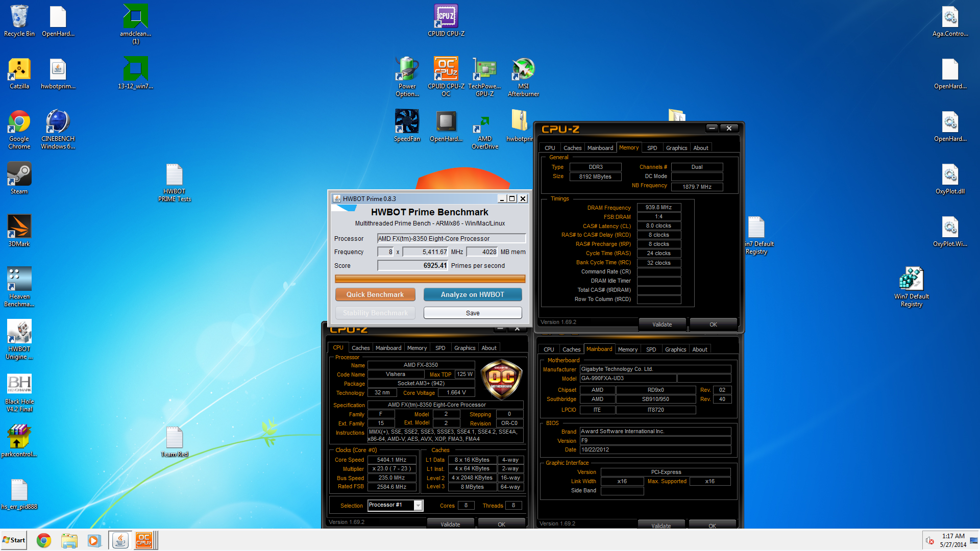Open Google Chrome desktop shortcut
This screenshot has width=980, height=551.
[19, 130]
